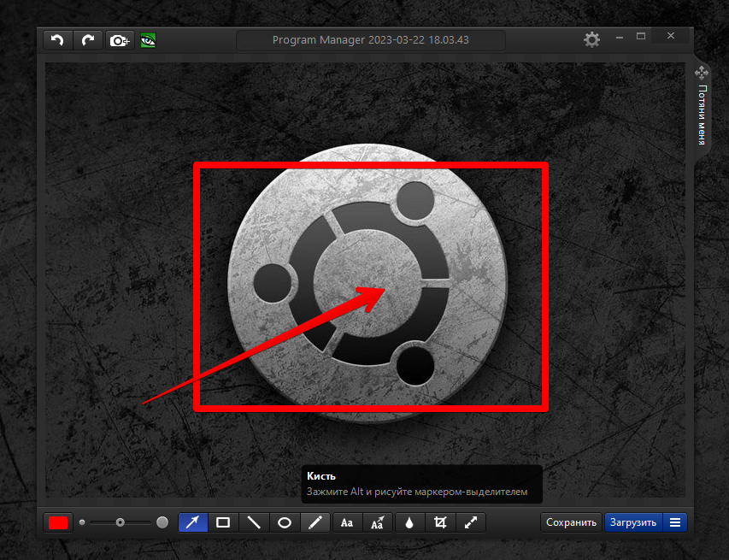Set thickness to small dot end

pyautogui.click(x=82, y=522)
